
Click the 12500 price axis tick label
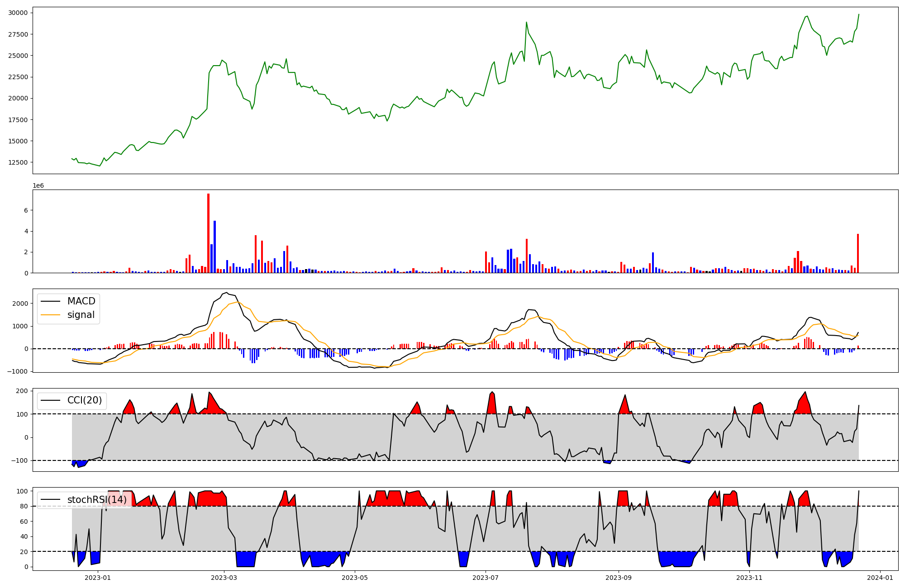(x=18, y=162)
